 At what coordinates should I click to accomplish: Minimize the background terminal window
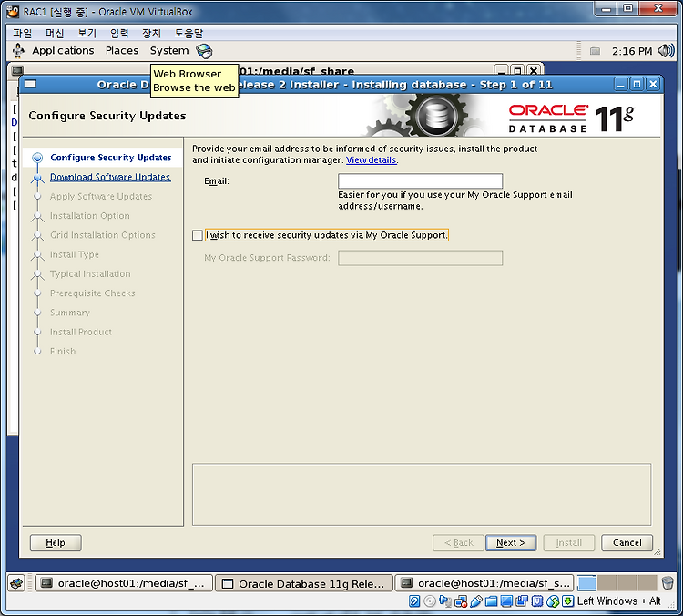pyautogui.click(x=502, y=70)
